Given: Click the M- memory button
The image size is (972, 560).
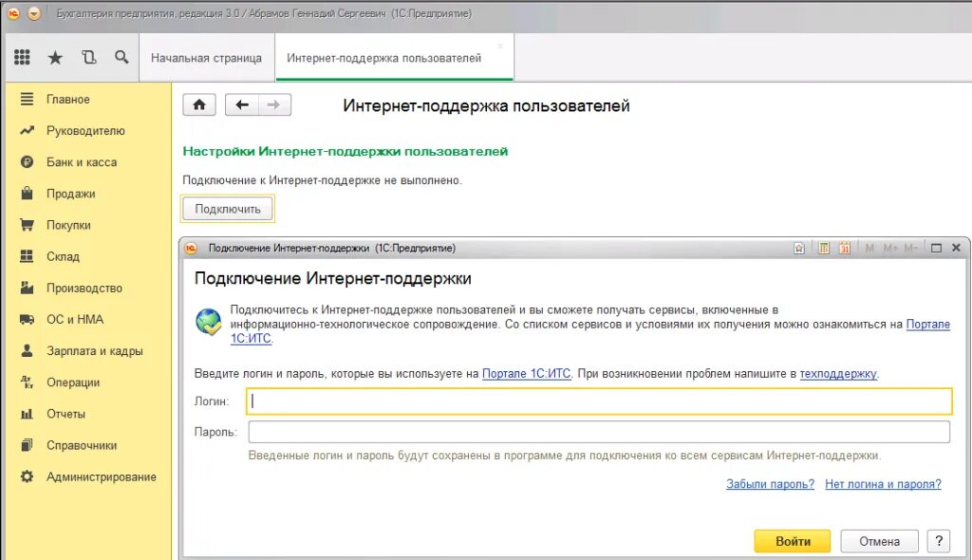Looking at the screenshot, I should (910, 248).
